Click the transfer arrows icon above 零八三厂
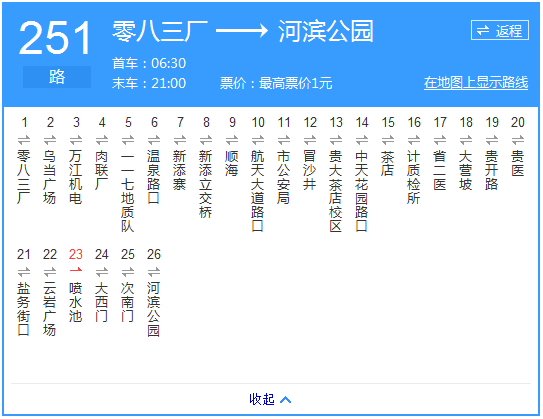Image resolution: width=543 pixels, height=419 pixels. 24,140
